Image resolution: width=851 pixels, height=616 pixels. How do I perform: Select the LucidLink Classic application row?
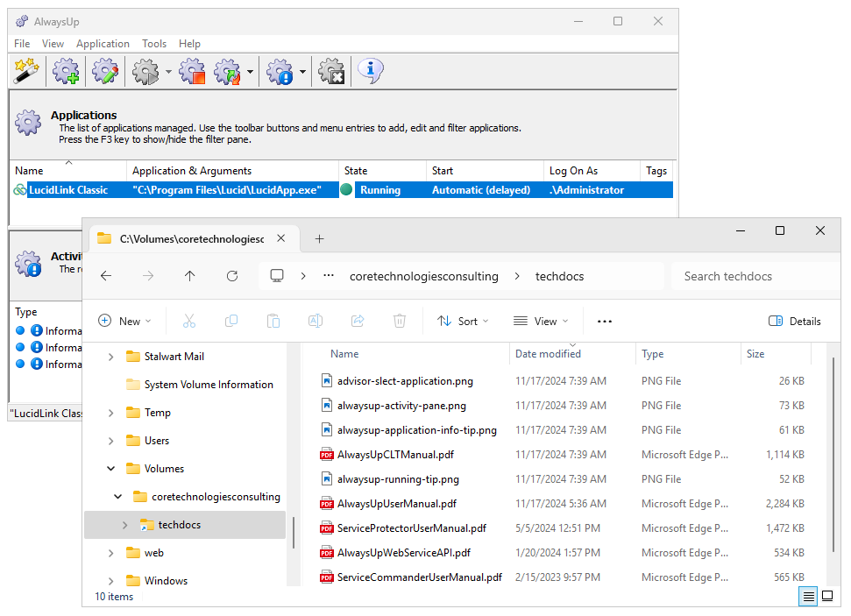point(342,190)
